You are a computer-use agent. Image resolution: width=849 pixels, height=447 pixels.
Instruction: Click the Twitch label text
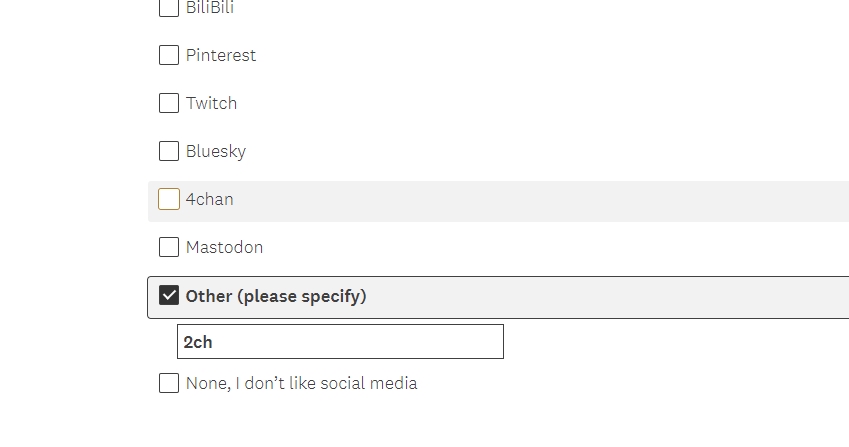point(211,103)
